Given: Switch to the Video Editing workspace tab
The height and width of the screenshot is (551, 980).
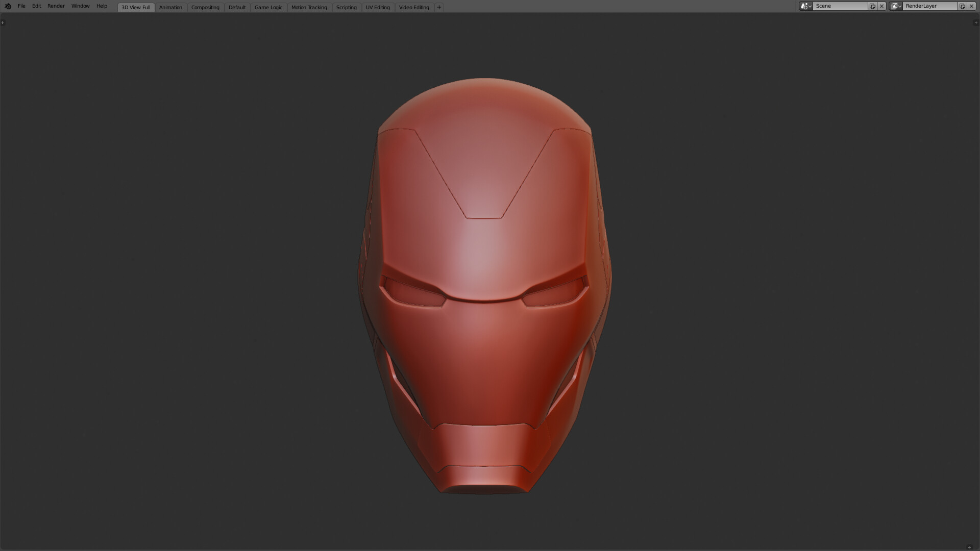Looking at the screenshot, I should [414, 7].
